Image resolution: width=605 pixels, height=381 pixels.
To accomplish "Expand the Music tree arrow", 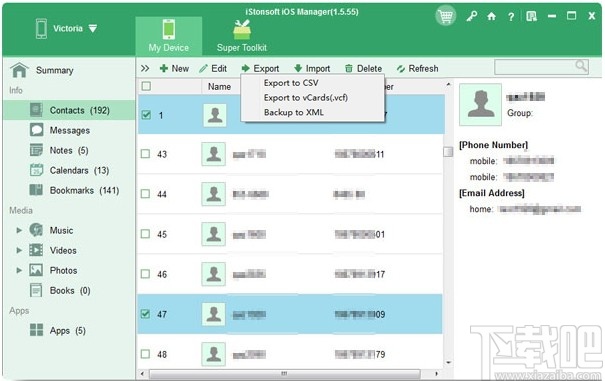I will [19, 230].
